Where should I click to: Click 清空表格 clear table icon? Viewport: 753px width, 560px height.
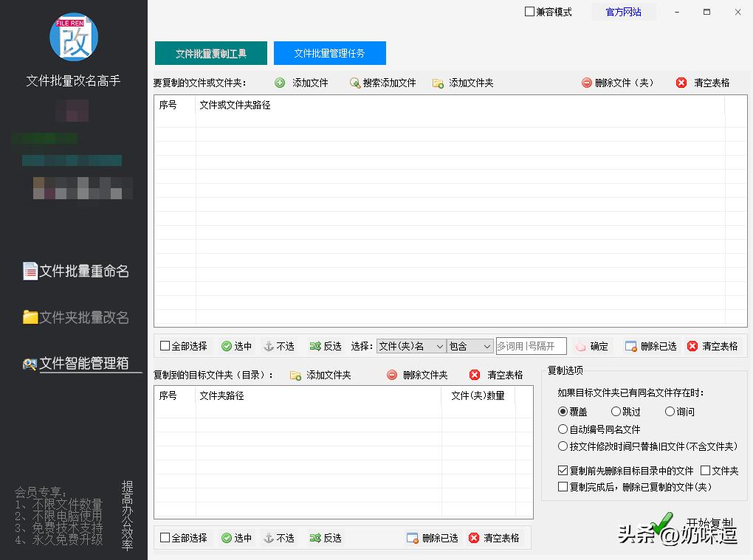[x=680, y=83]
